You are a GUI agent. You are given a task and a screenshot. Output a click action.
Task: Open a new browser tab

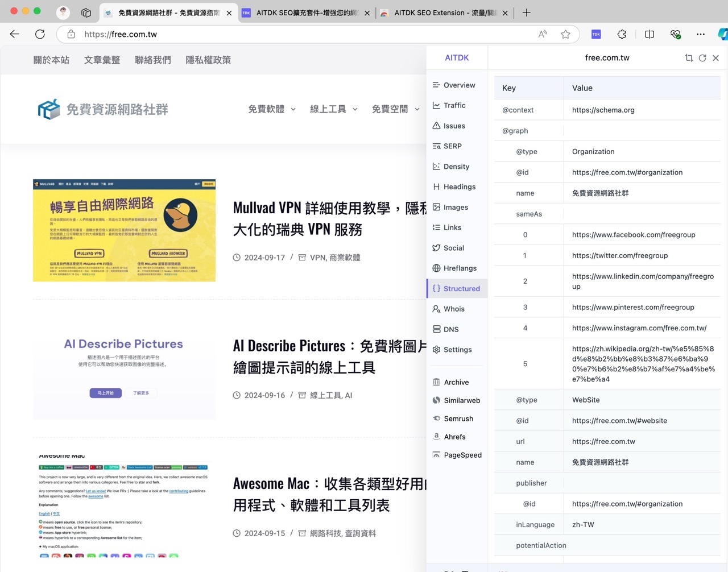click(x=526, y=13)
